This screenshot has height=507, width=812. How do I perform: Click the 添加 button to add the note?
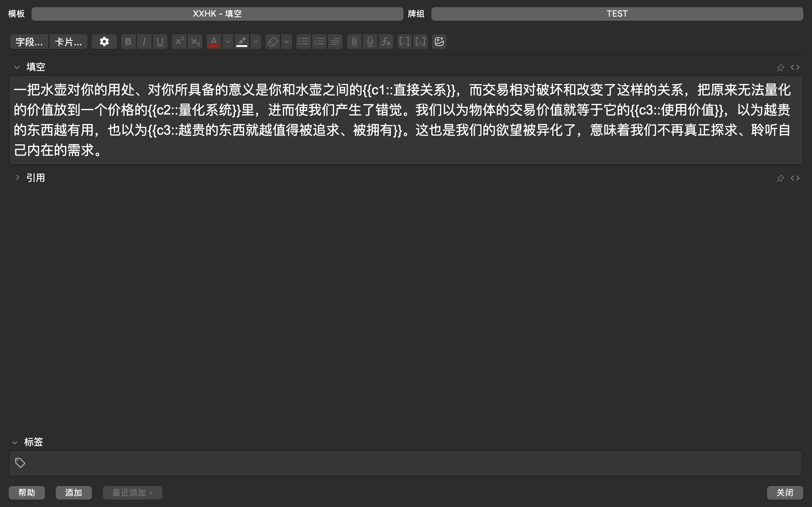click(74, 493)
